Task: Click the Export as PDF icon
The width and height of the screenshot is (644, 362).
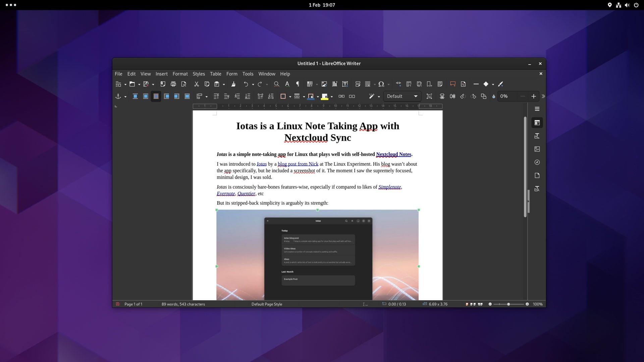Action: tap(163, 84)
